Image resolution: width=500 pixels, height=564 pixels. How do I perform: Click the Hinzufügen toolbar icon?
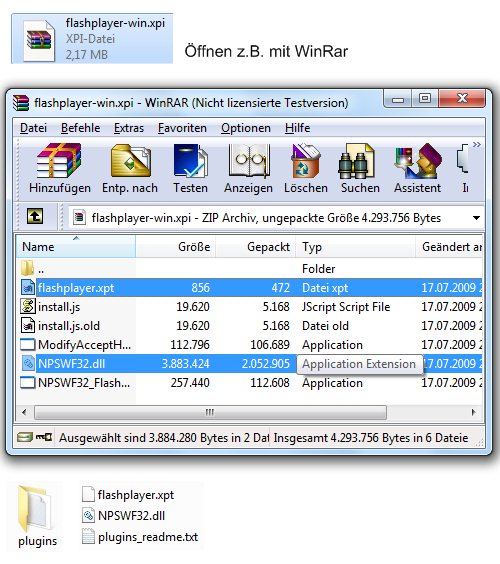tap(59, 161)
